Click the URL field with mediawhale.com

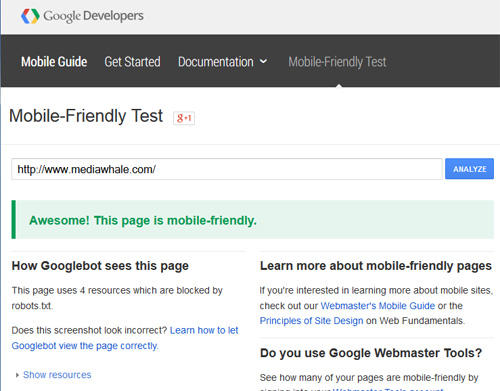click(227, 169)
